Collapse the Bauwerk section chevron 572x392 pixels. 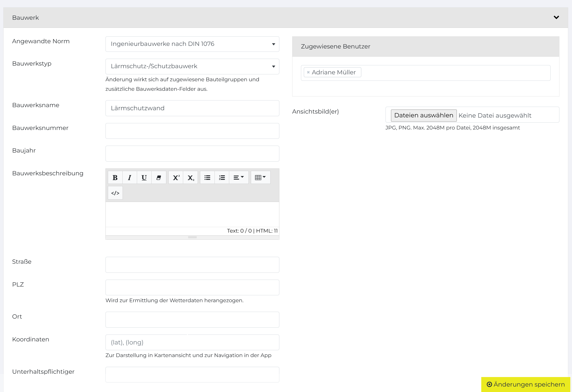(x=556, y=18)
